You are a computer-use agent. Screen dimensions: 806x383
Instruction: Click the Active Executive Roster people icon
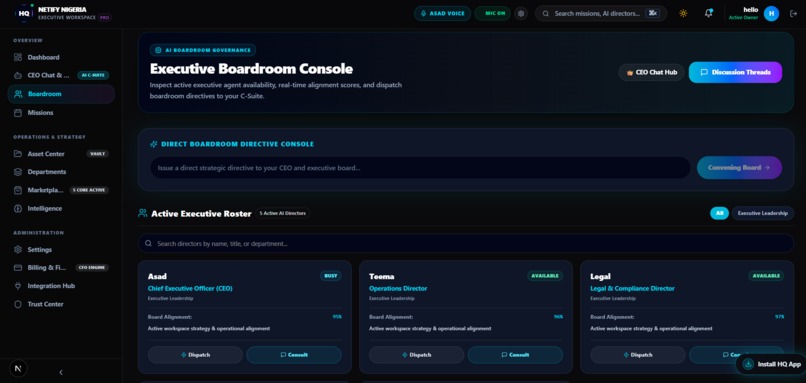(143, 213)
